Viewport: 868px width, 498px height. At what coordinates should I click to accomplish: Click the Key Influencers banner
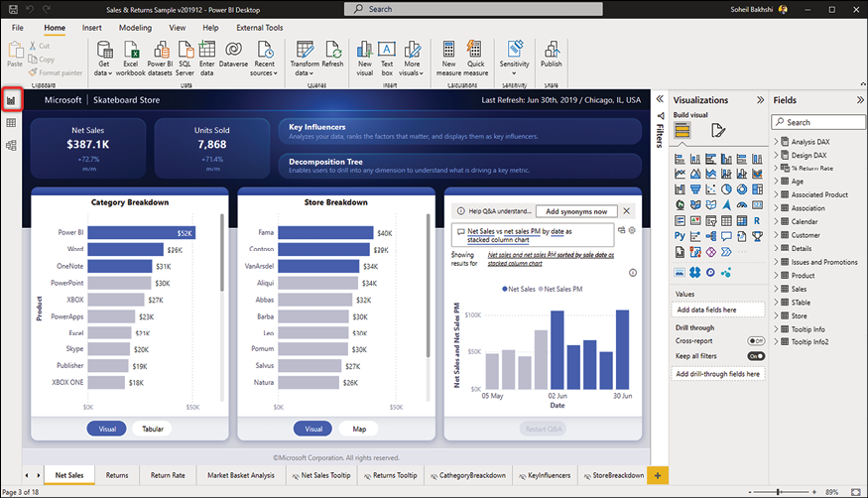pyautogui.click(x=460, y=131)
